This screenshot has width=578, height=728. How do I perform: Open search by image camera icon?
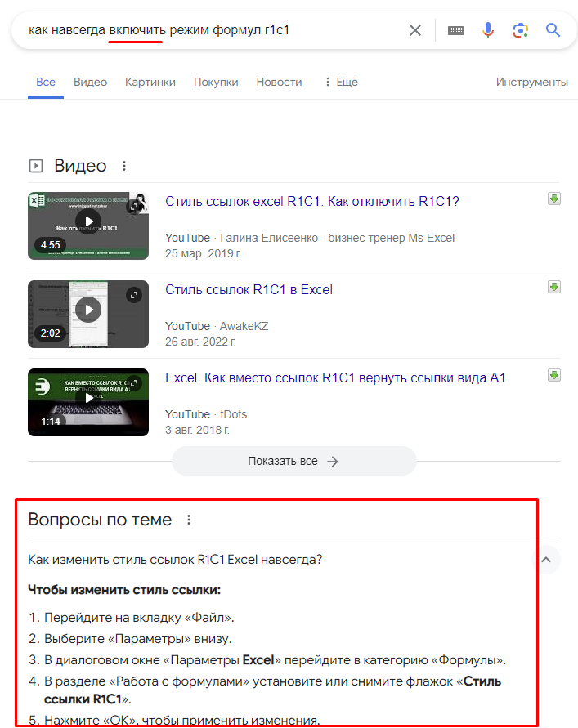point(520,30)
